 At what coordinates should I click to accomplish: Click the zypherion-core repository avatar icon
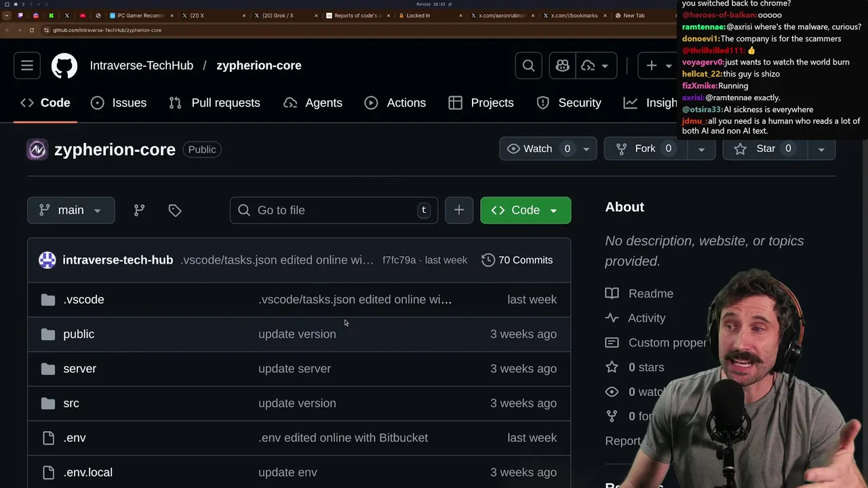click(x=37, y=150)
